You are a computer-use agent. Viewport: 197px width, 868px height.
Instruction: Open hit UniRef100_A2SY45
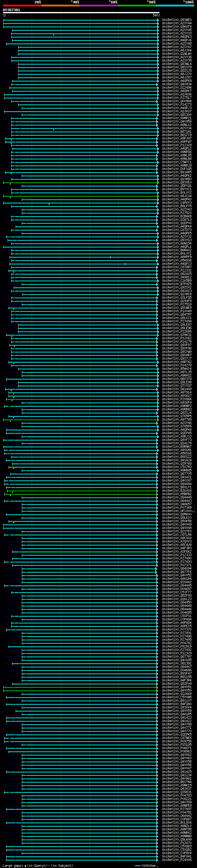pos(177,30)
